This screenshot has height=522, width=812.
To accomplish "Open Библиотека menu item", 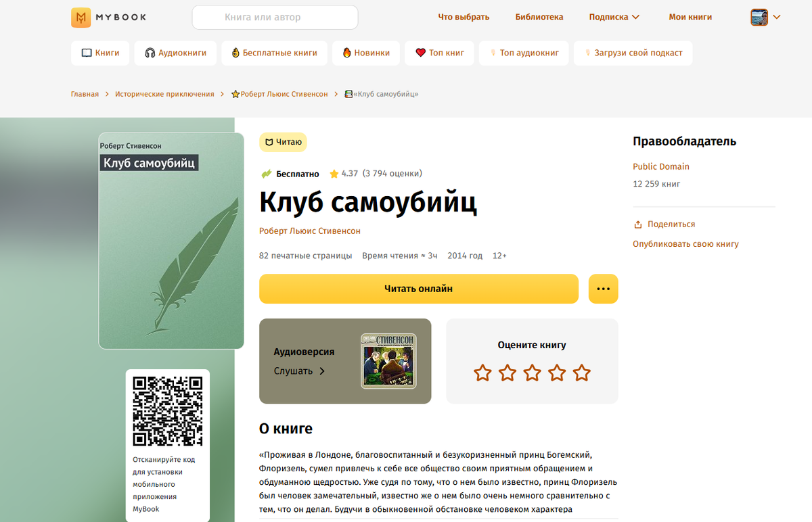I will (539, 17).
